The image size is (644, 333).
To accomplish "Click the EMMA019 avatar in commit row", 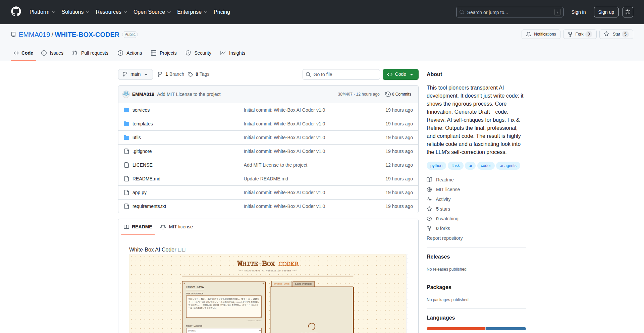I will 126,94.
